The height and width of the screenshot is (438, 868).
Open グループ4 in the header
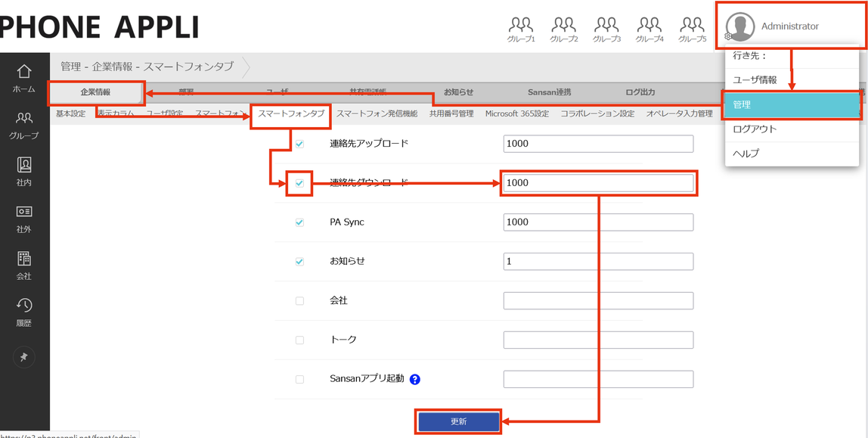[x=649, y=30]
